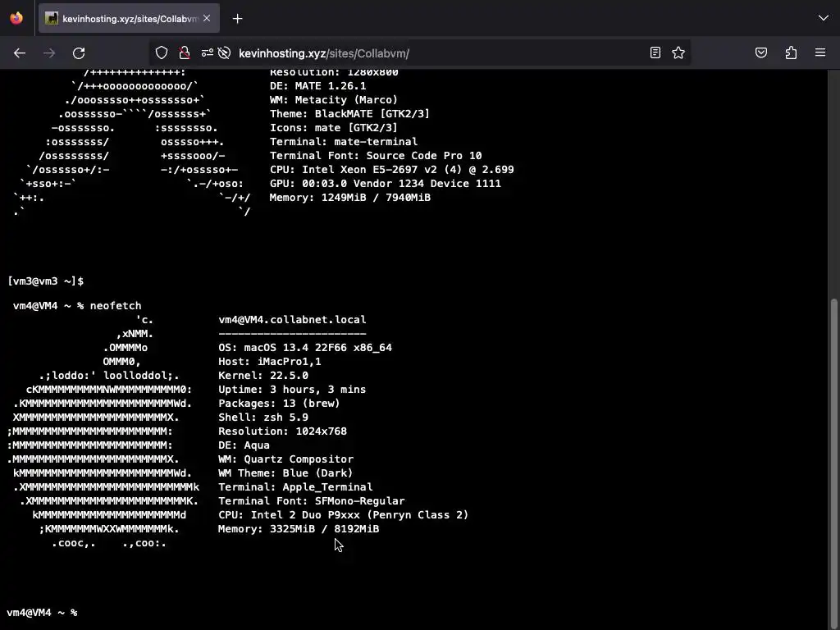840x630 pixels.
Task: Click 'Terminal: mate-terminal' line
Action: pyautogui.click(x=344, y=141)
